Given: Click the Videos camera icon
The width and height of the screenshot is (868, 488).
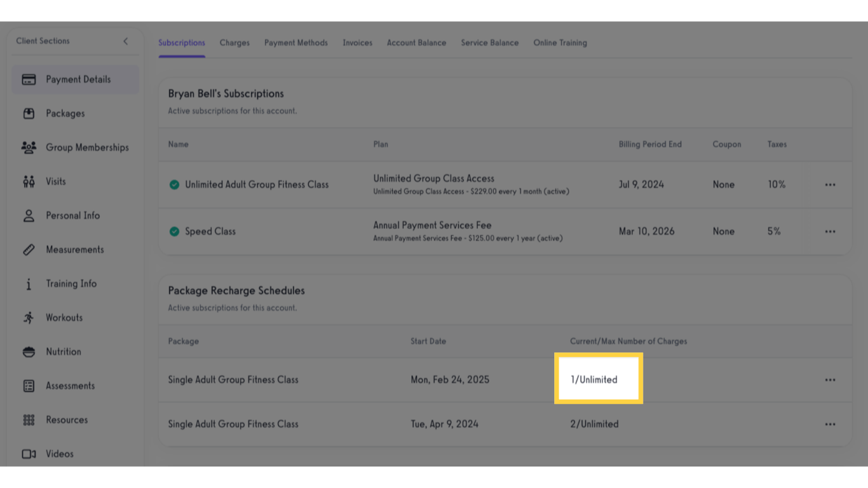Looking at the screenshot, I should [x=30, y=454].
